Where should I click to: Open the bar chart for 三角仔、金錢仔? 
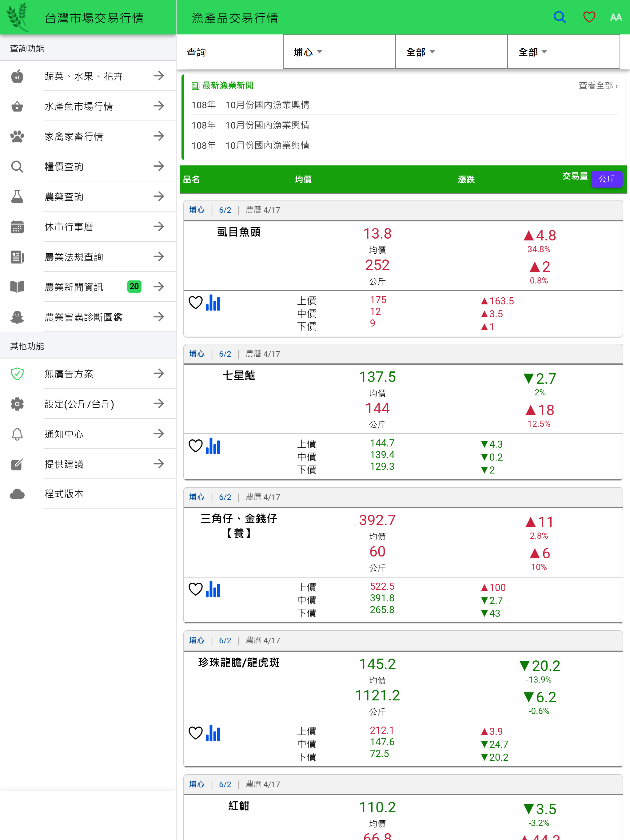coord(213,589)
